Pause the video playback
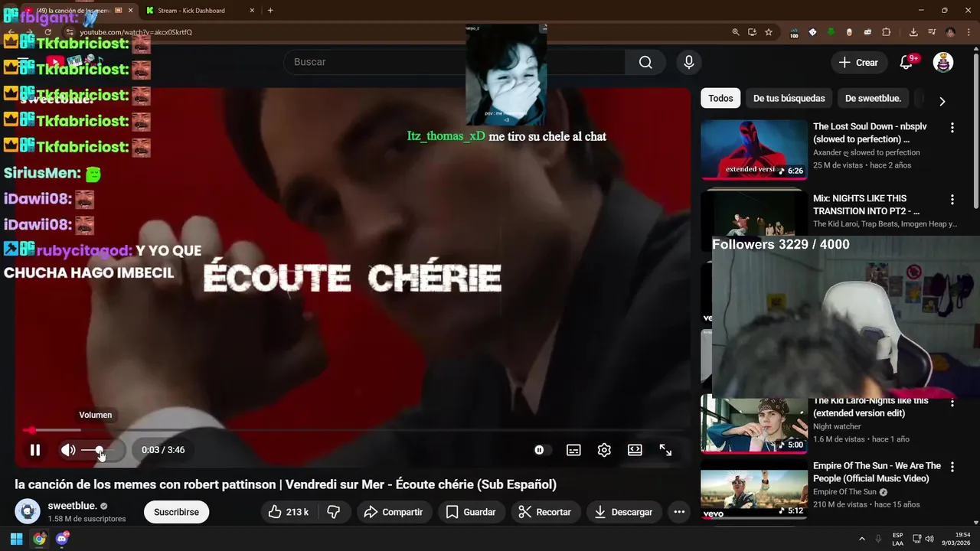Viewport: 980px width, 551px height. (35, 450)
